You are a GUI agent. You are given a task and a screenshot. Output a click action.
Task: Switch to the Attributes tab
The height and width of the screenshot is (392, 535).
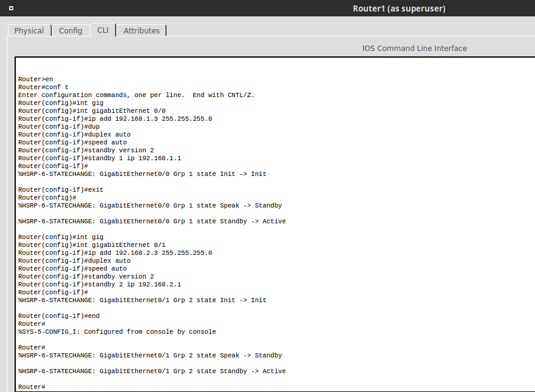(x=141, y=30)
